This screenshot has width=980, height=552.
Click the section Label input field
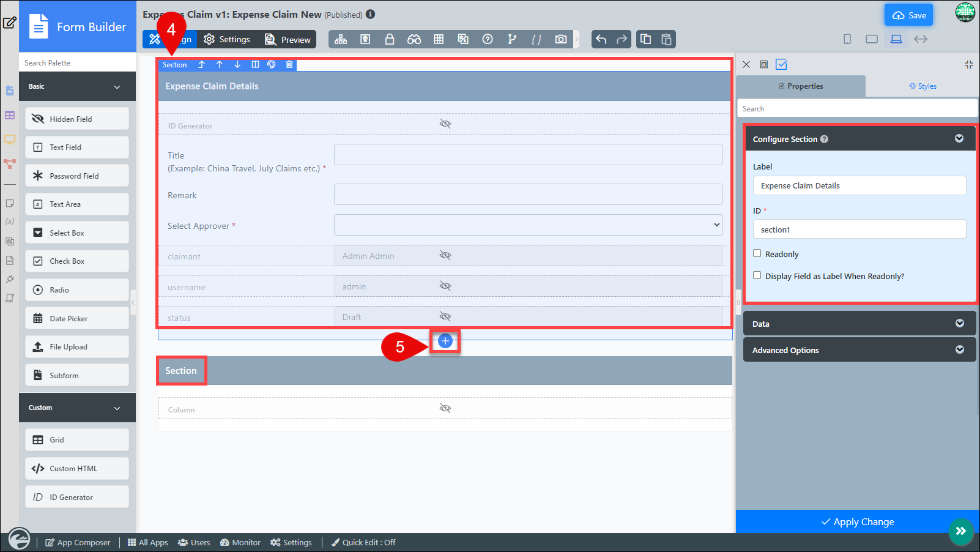coord(859,185)
